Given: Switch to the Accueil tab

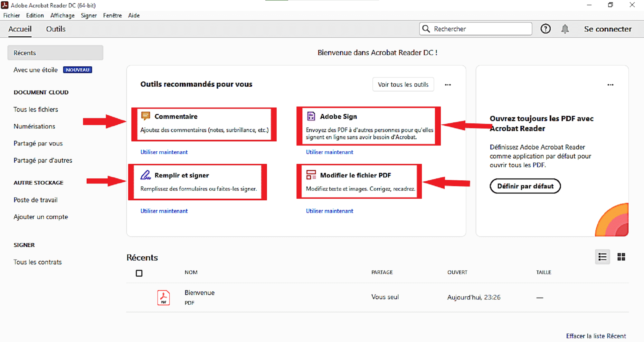Looking at the screenshot, I should point(20,29).
